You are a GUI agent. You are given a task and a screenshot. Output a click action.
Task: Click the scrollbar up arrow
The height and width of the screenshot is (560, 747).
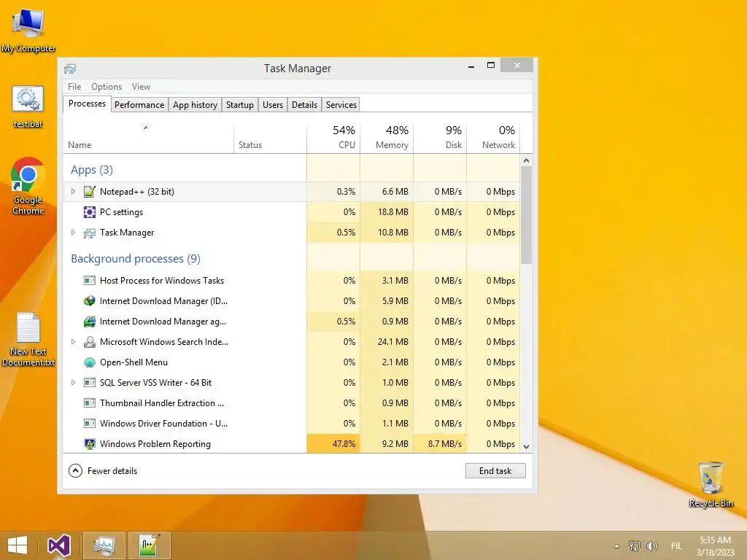[x=527, y=160]
